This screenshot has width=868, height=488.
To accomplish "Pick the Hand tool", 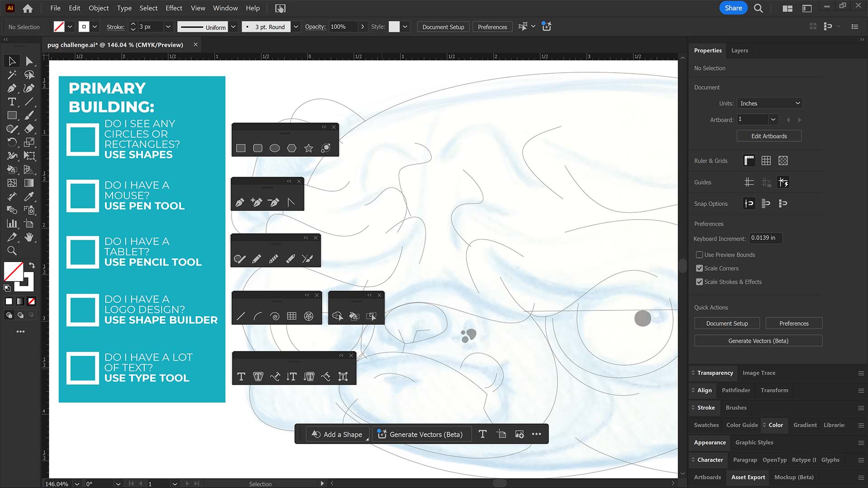I will pos(29,237).
